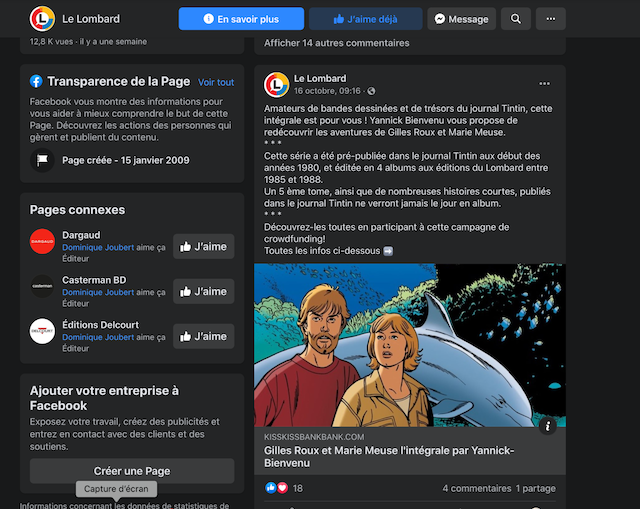View the 18 reactions count

point(298,488)
